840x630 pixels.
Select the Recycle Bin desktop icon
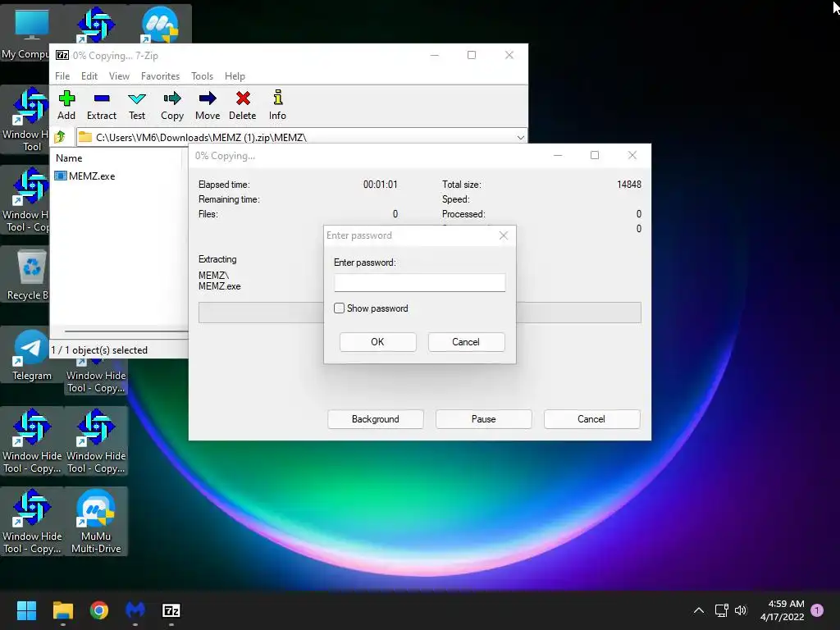pos(28,274)
